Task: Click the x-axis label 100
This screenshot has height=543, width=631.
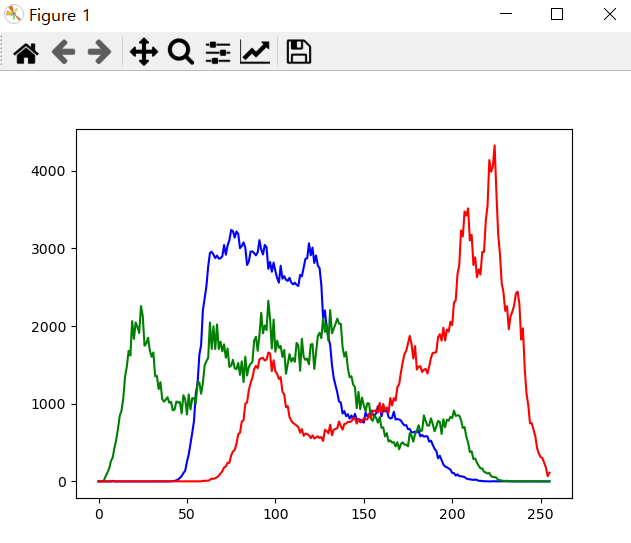Action: tap(276, 514)
